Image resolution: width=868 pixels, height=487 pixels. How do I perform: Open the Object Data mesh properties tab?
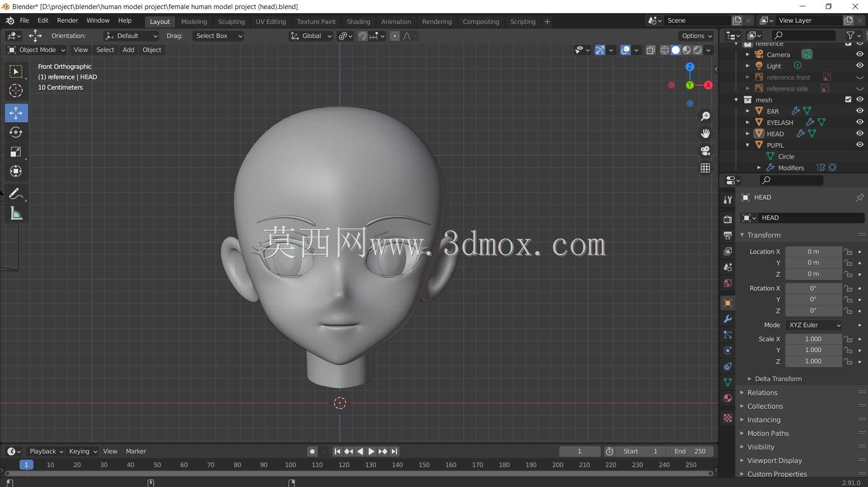pos(728,382)
